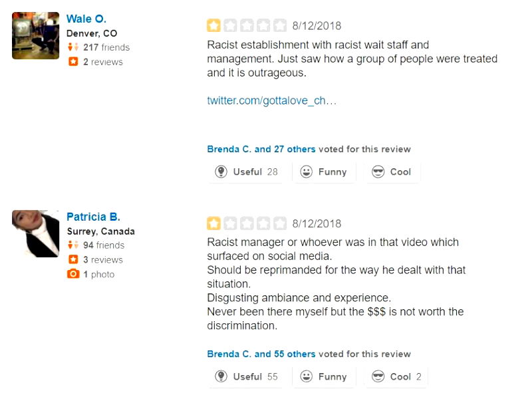Click Patricia B.'s reviews star icon
Screen dimensions: 532x399
[73, 260]
